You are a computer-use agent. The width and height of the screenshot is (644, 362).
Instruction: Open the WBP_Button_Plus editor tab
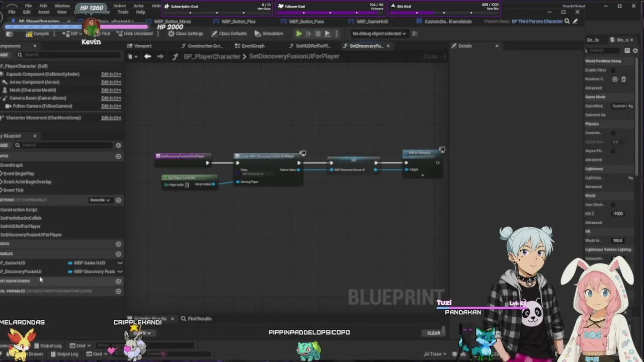click(234, 22)
